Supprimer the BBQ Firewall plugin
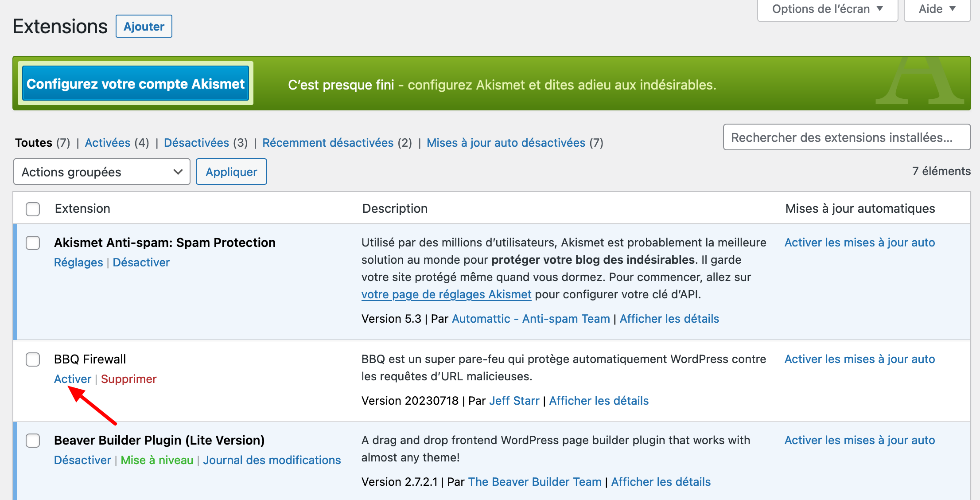Image resolution: width=980 pixels, height=500 pixels. (x=128, y=379)
